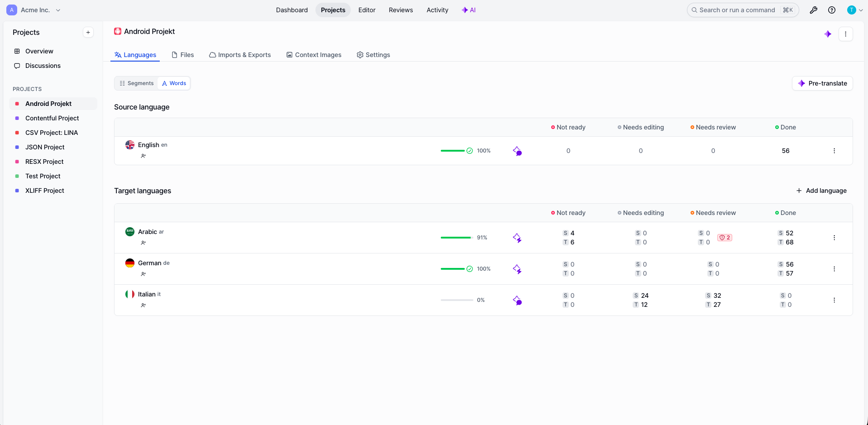The width and height of the screenshot is (868, 425).
Task: Open the wrench tools icon in header
Action: pyautogui.click(x=813, y=10)
